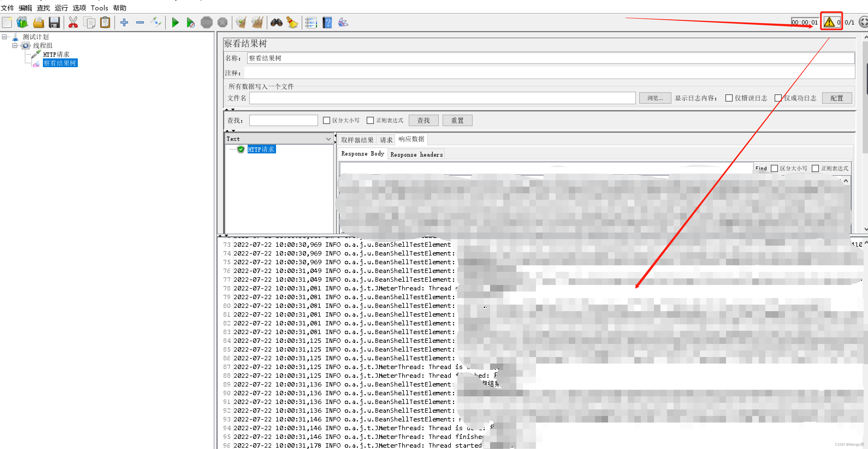Click the Copy icon
This screenshot has width=868, height=449.
click(x=89, y=23)
